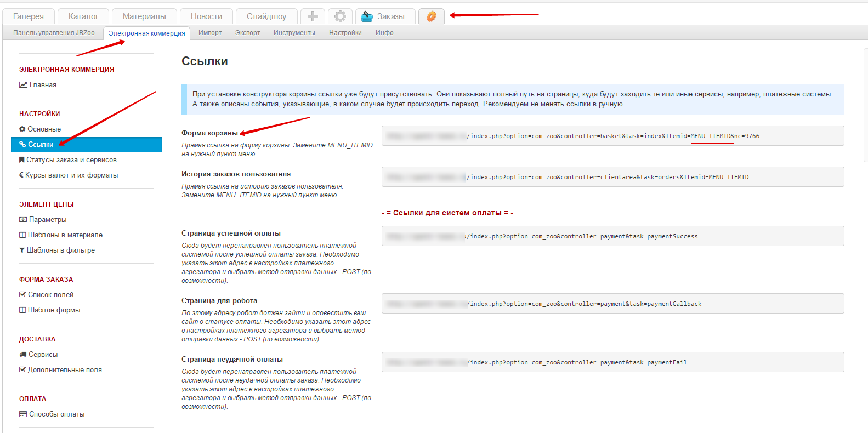Open Курсы валют и их форматы
This screenshot has width=868, height=433.
tap(71, 175)
